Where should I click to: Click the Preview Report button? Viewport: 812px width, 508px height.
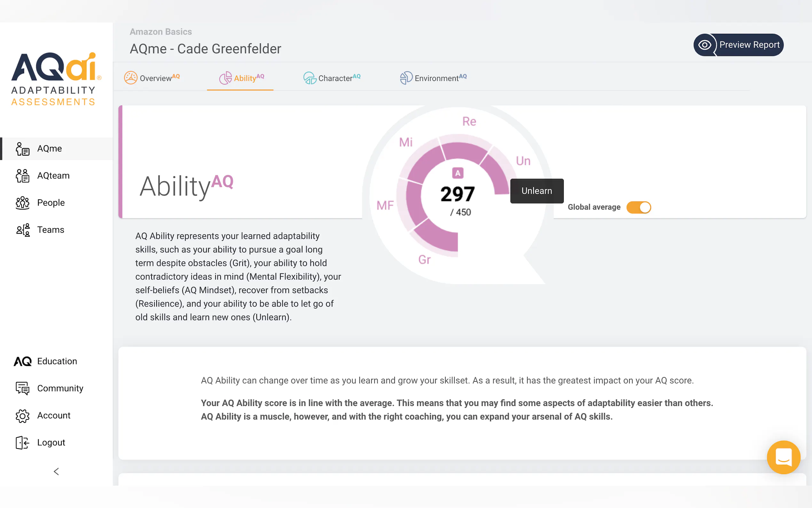738,45
